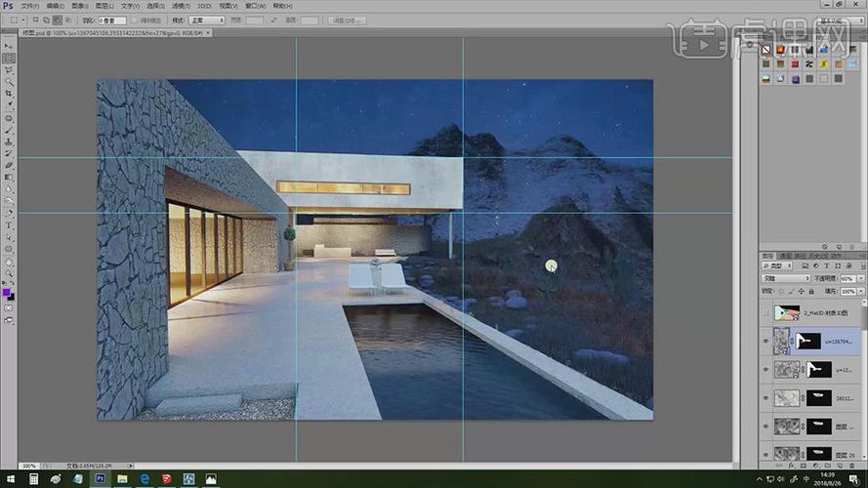Open File Explorer from the taskbar
Image resolution: width=868 pixels, height=488 pixels.
click(x=122, y=479)
